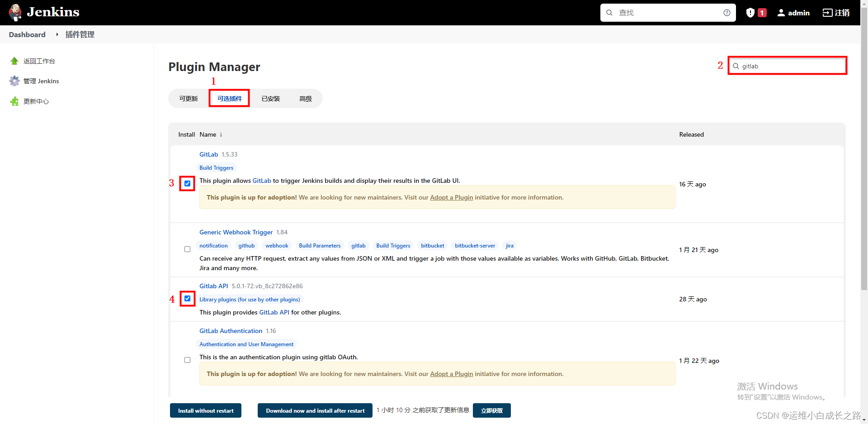Viewport: 868px width, 424px height.
Task: Click the green up arrow sidebar icon
Action: click(x=14, y=61)
